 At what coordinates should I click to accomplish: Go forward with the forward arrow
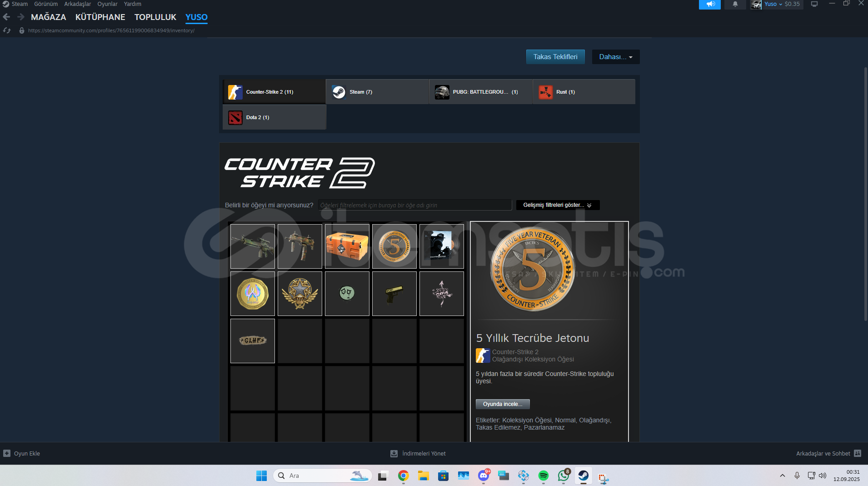(21, 17)
